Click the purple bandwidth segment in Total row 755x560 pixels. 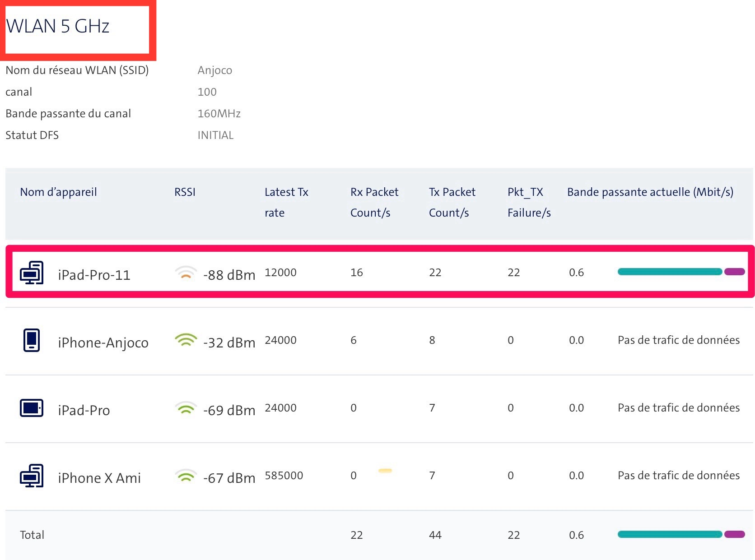coord(735,534)
